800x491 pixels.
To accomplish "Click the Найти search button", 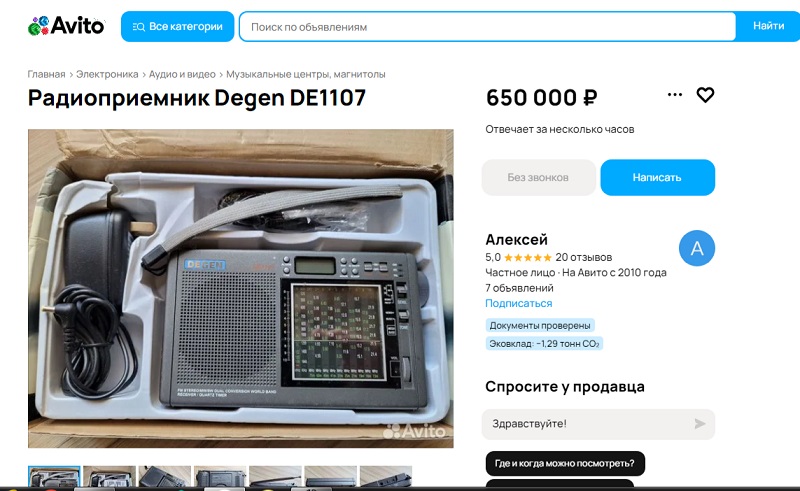I will coord(768,26).
